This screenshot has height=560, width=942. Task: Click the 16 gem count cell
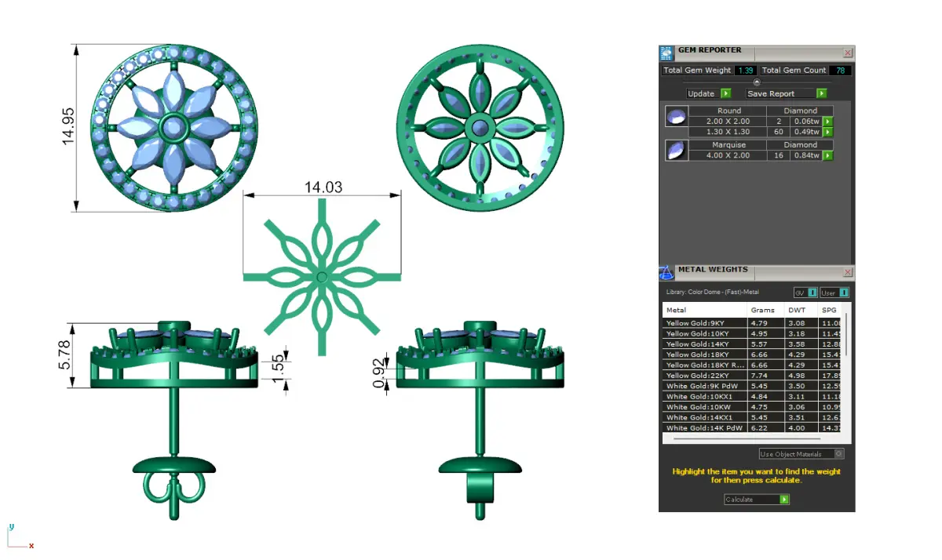(778, 155)
